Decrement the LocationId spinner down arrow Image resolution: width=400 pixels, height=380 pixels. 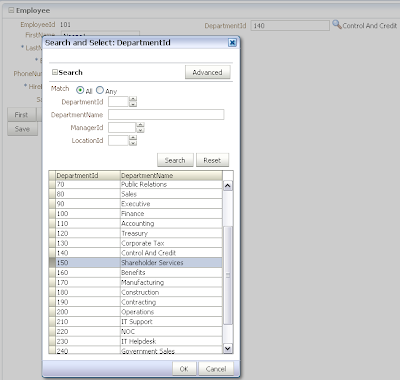[x=133, y=143]
